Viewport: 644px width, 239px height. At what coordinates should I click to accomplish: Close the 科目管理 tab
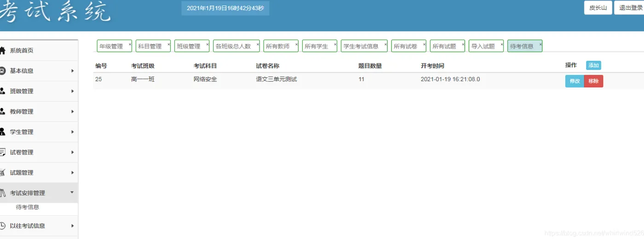pyautogui.click(x=169, y=44)
